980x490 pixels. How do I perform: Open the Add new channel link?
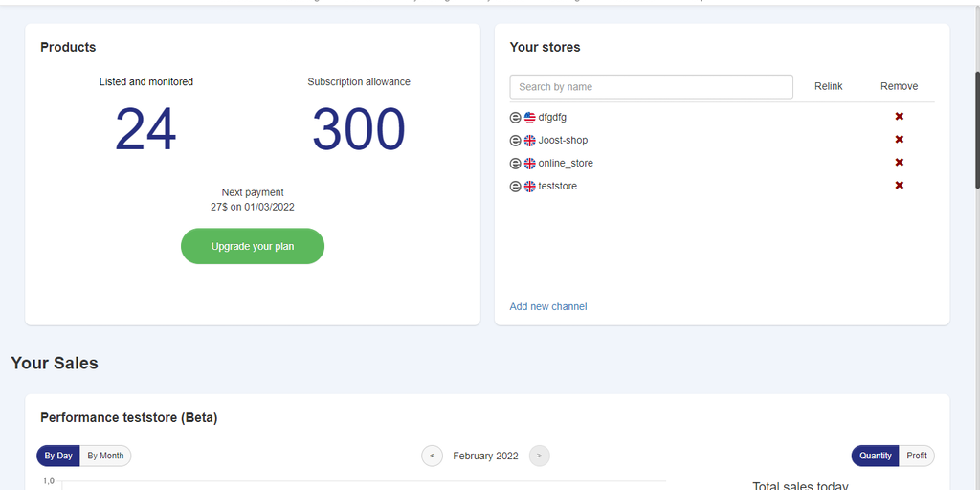(x=548, y=306)
